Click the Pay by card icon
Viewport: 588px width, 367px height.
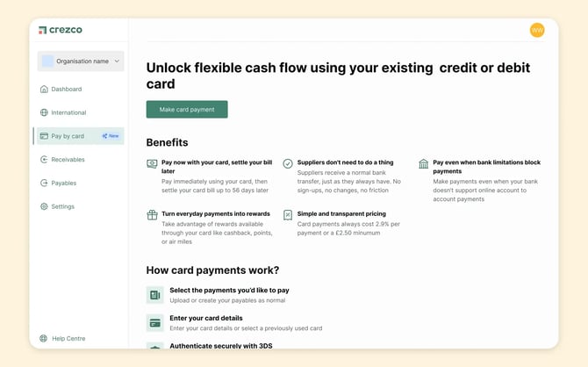tap(44, 136)
